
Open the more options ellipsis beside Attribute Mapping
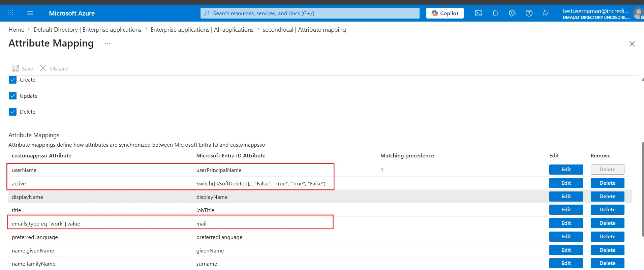tap(107, 43)
